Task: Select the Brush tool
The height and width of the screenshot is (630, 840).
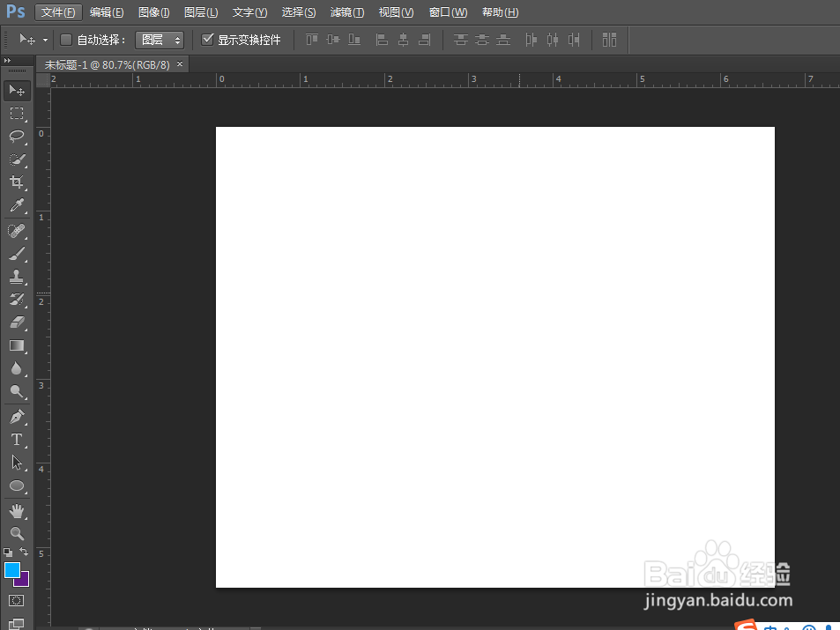Action: (17, 254)
